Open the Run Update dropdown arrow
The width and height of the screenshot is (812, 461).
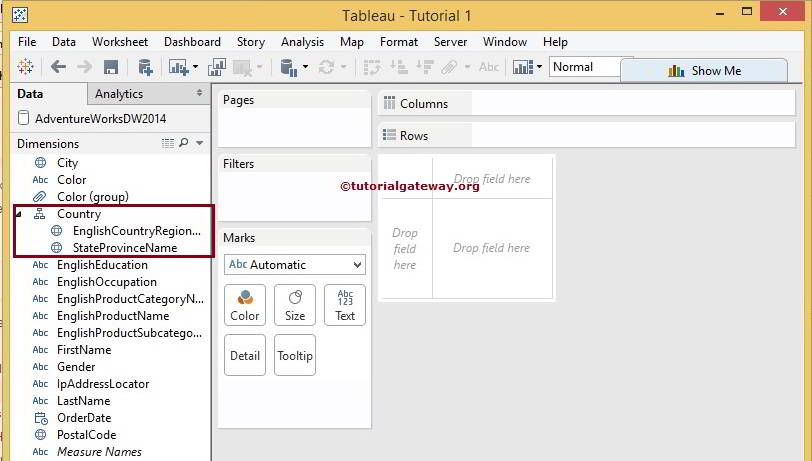[343, 67]
